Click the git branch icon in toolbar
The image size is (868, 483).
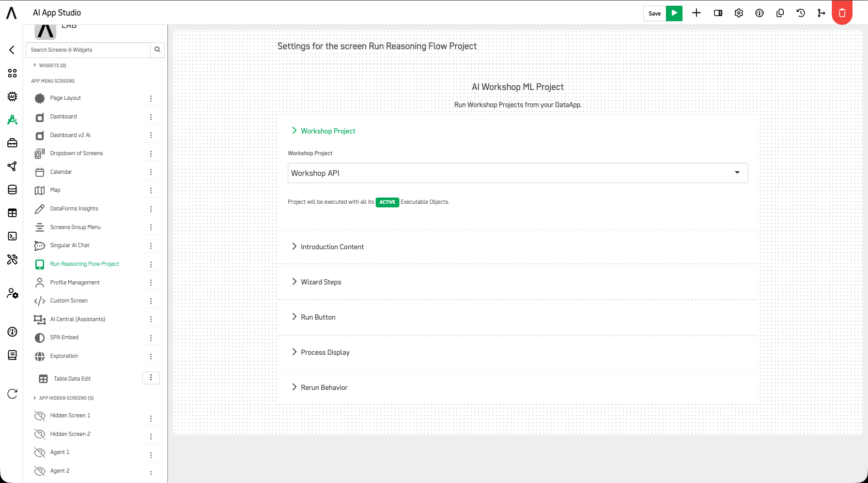(822, 13)
